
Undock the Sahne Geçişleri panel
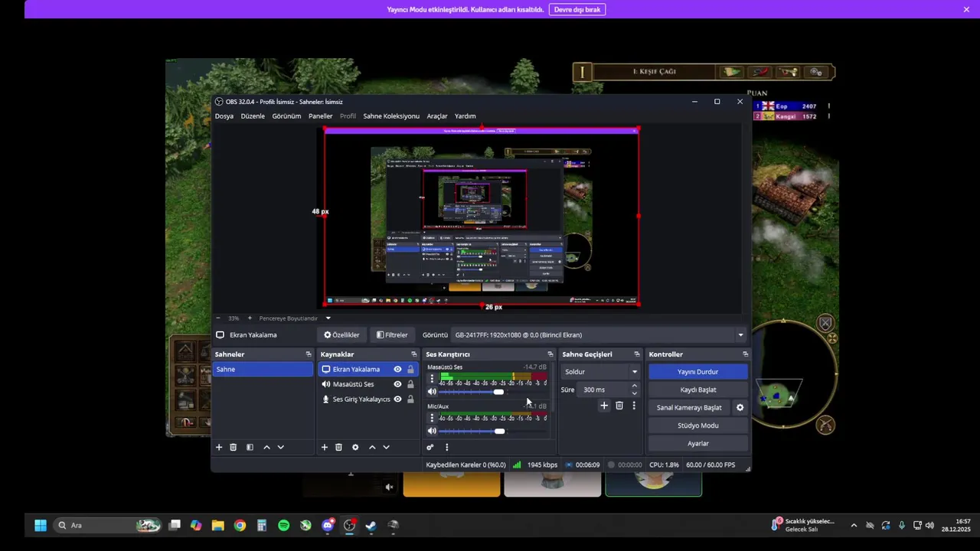tap(636, 354)
